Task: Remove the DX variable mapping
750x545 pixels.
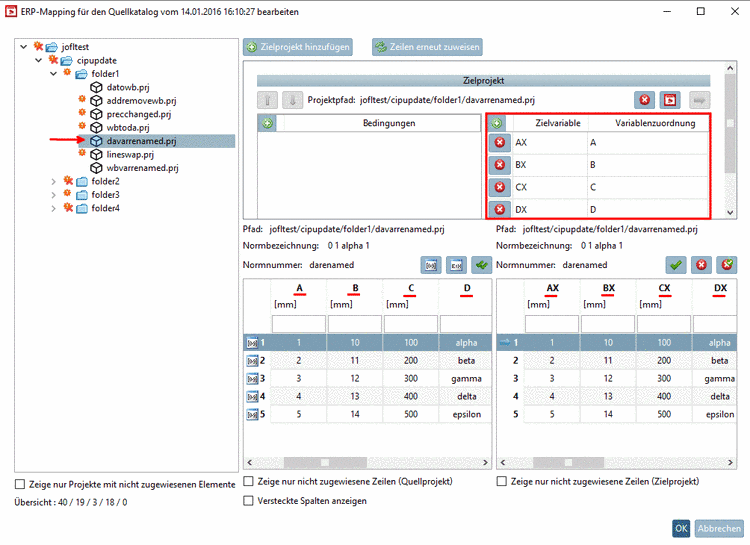Action: [500, 209]
